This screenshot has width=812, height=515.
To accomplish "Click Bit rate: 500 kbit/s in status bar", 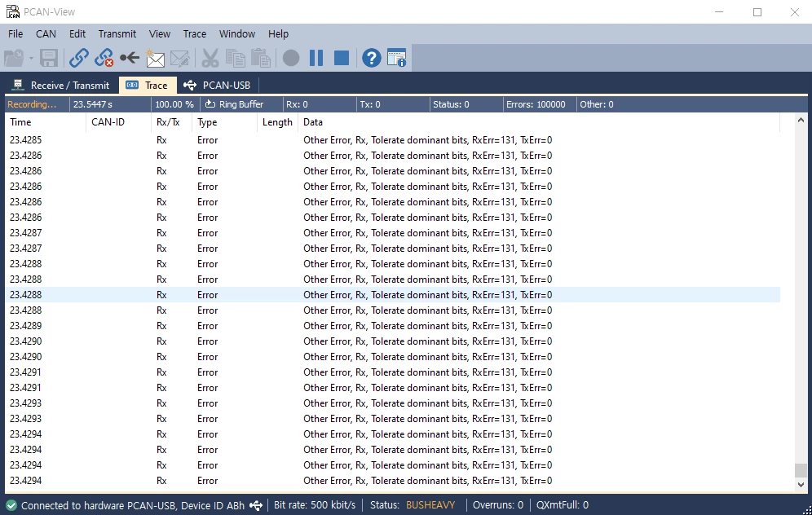I will point(315,505).
